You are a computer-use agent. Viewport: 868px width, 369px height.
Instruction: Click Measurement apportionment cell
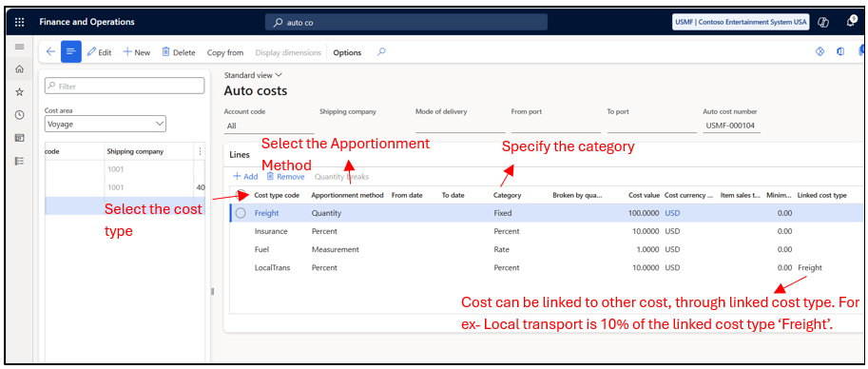335,249
